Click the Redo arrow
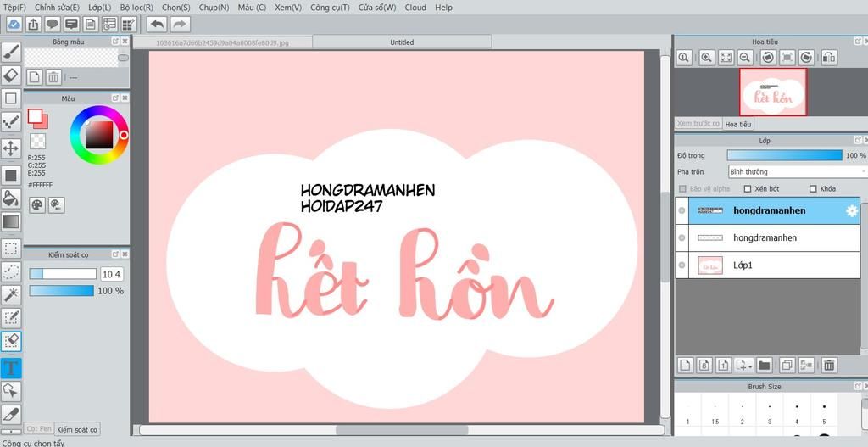 tap(180, 24)
